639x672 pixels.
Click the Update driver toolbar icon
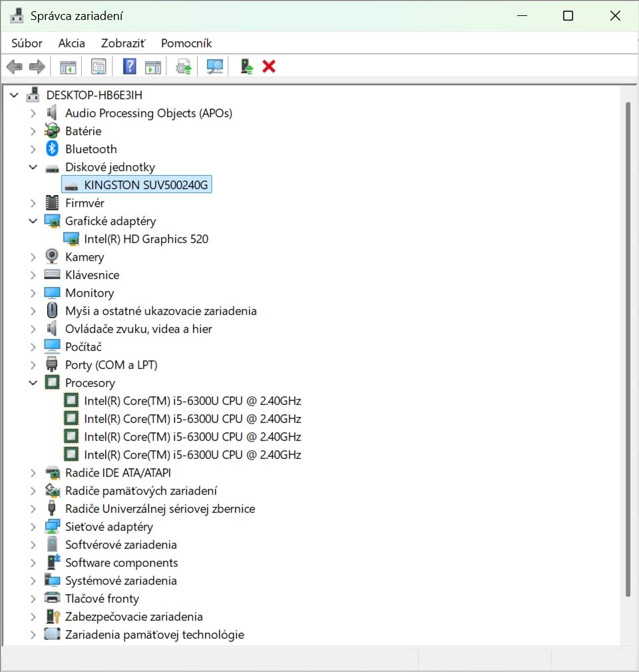click(x=184, y=67)
